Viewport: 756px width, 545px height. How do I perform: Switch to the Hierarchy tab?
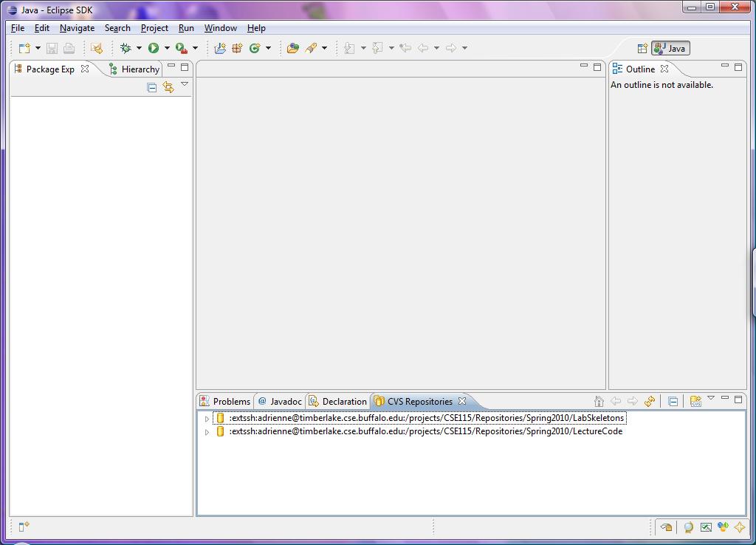click(x=140, y=69)
